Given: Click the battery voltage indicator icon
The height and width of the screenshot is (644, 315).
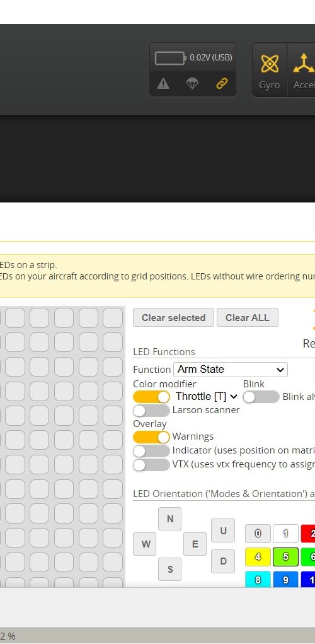Looking at the screenshot, I should 170,58.
